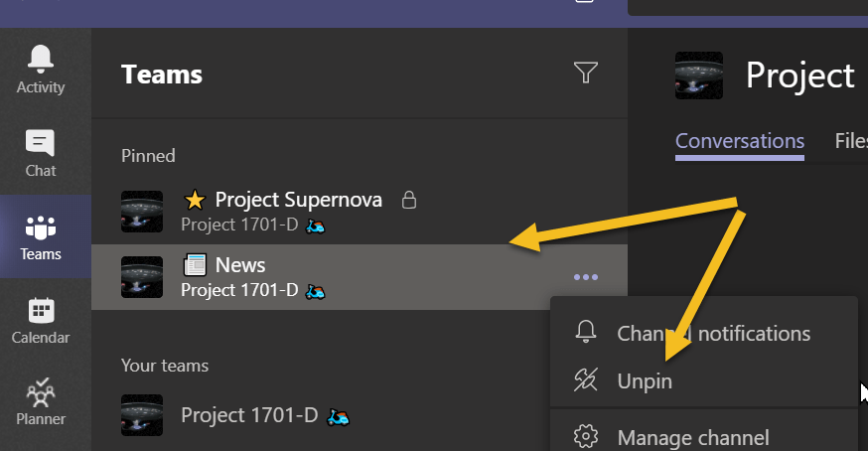This screenshot has height=451, width=868.
Task: Click the News channel team avatar thumbnail
Action: pyautogui.click(x=142, y=277)
